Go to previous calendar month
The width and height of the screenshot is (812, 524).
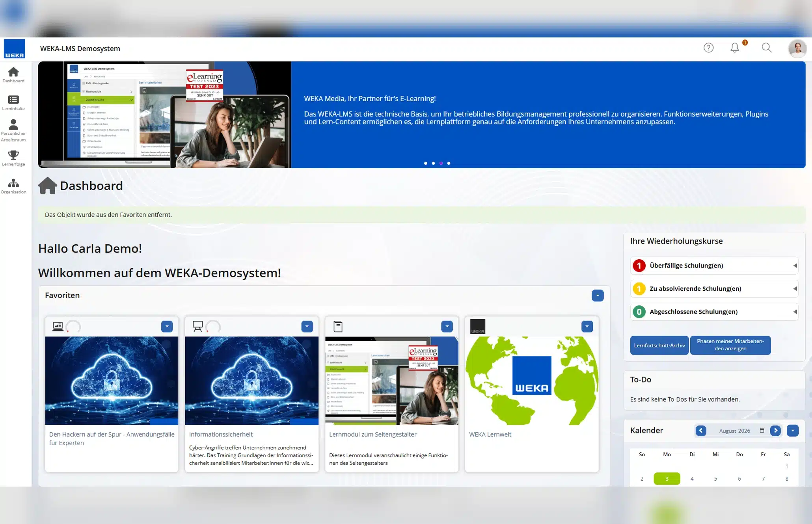click(x=701, y=431)
